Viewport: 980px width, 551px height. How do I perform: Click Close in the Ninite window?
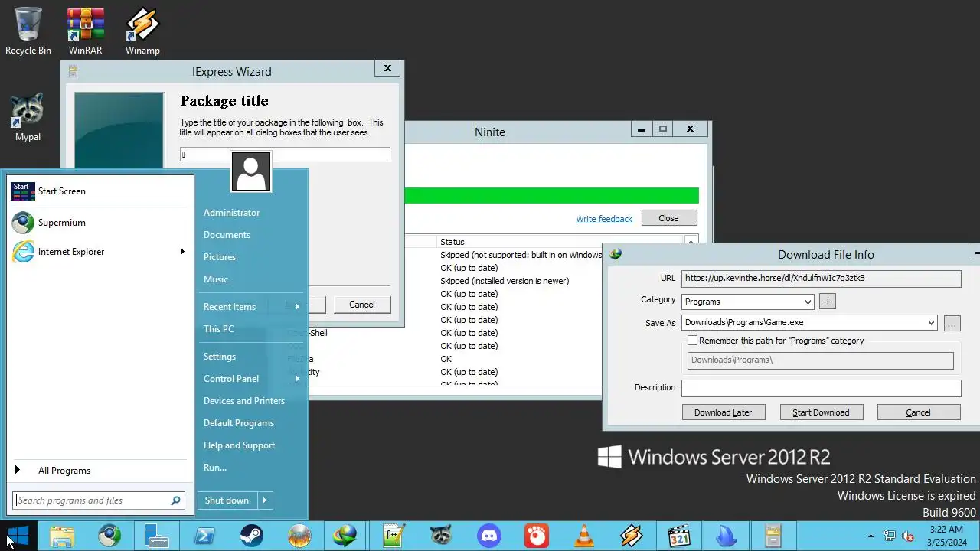[x=668, y=218]
